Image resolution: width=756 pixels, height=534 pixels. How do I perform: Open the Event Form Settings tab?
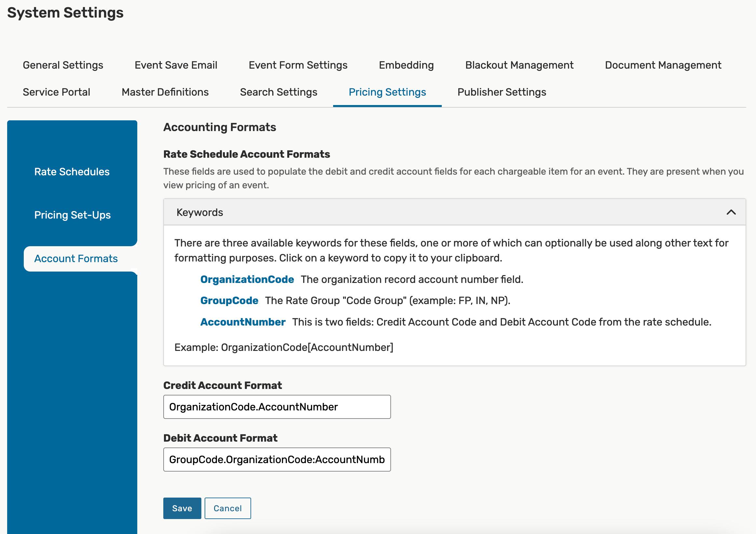[x=298, y=65]
